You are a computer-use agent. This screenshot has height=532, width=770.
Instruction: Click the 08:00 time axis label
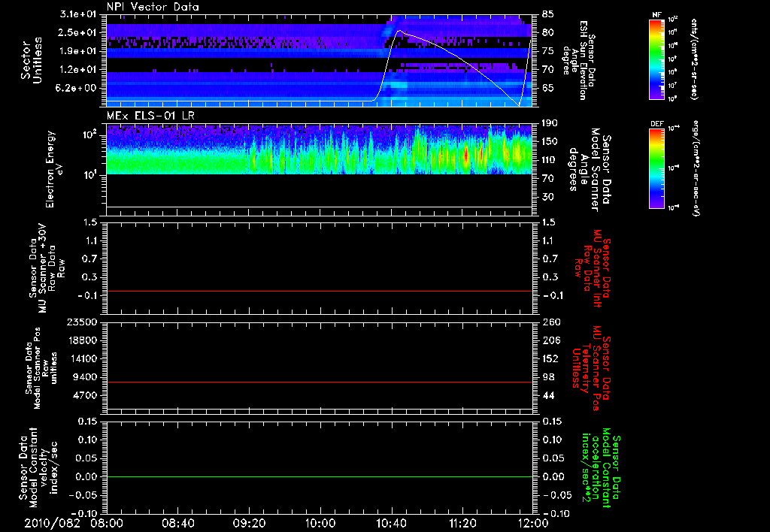107,523
